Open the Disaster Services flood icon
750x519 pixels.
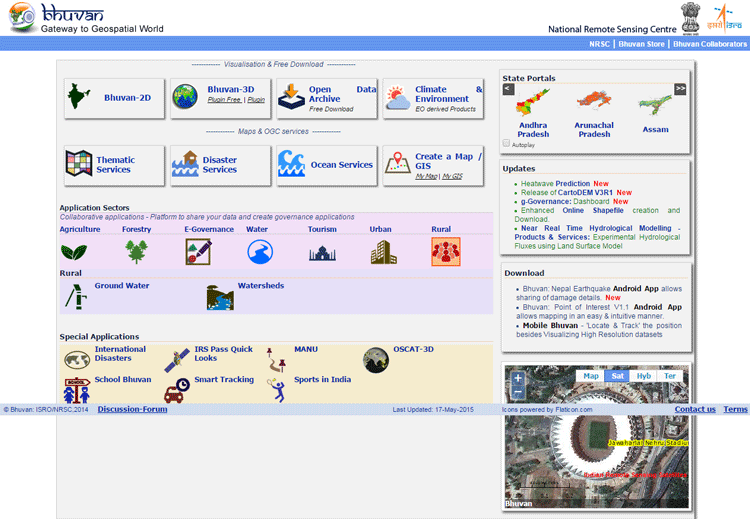(x=185, y=164)
